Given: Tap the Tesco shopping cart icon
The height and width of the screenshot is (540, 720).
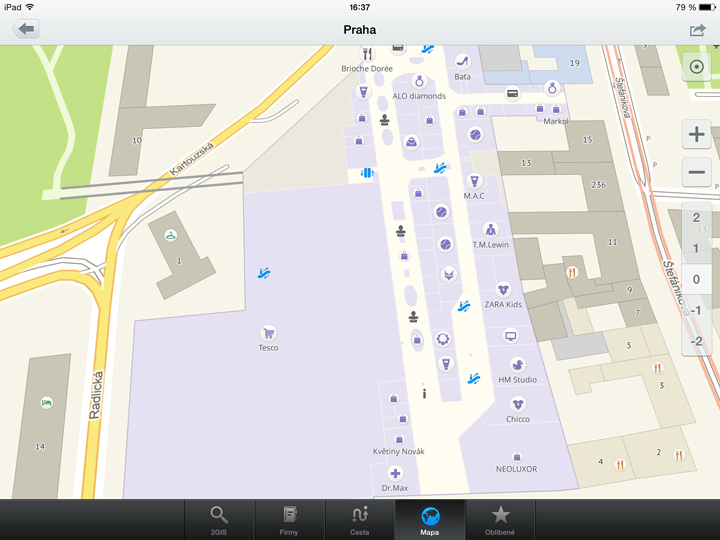Looking at the screenshot, I should click(x=268, y=333).
